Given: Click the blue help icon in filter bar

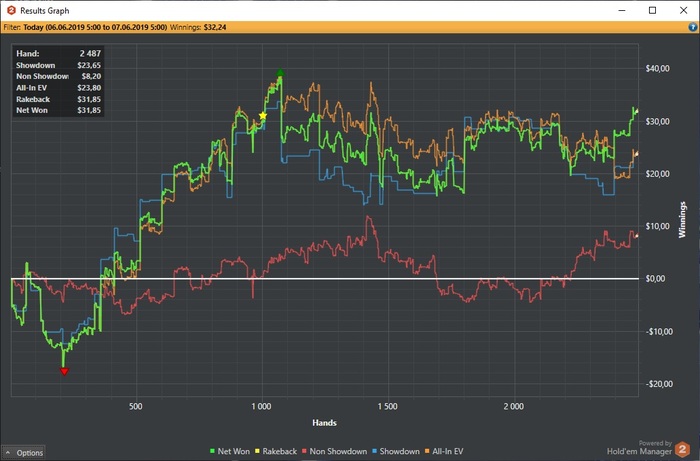Looking at the screenshot, I should [x=692, y=27].
